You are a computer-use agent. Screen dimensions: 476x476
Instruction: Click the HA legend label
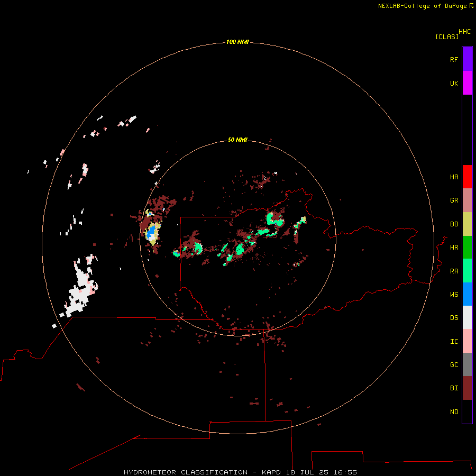454,177
